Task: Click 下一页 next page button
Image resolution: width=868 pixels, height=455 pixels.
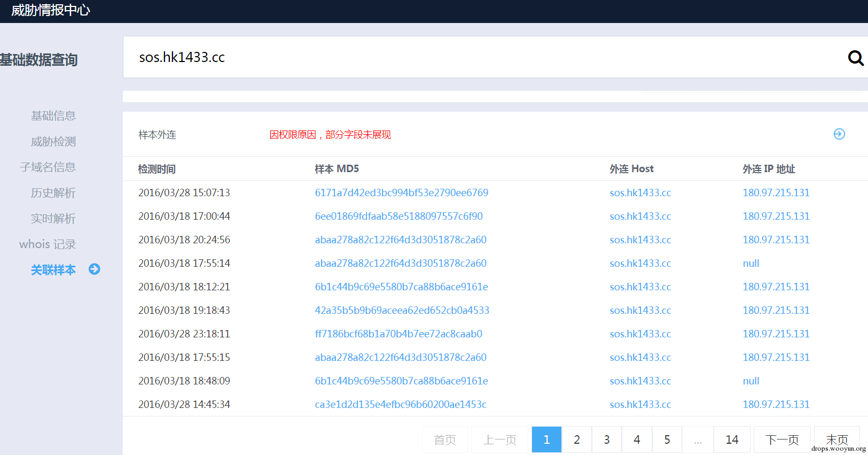Action: [x=782, y=439]
